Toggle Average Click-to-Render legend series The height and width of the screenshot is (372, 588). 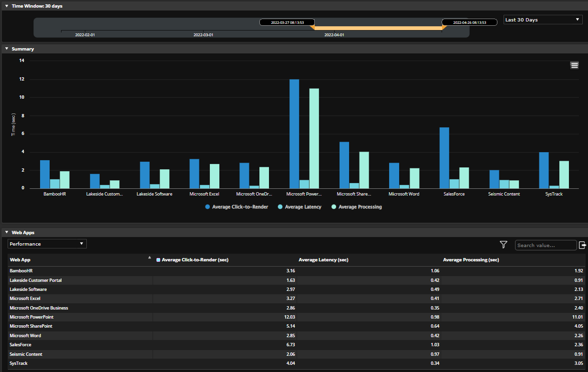[x=237, y=207]
